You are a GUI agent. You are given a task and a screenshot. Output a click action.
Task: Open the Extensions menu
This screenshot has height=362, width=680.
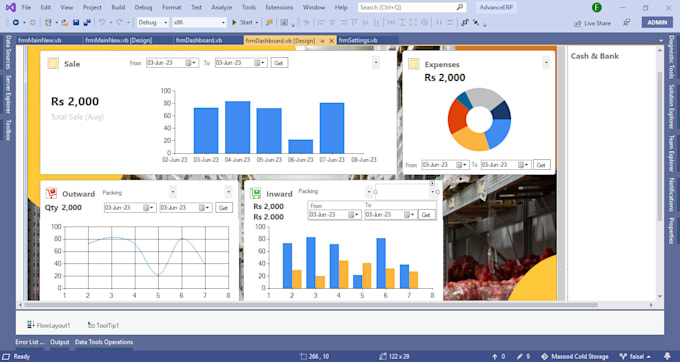pyautogui.click(x=279, y=7)
